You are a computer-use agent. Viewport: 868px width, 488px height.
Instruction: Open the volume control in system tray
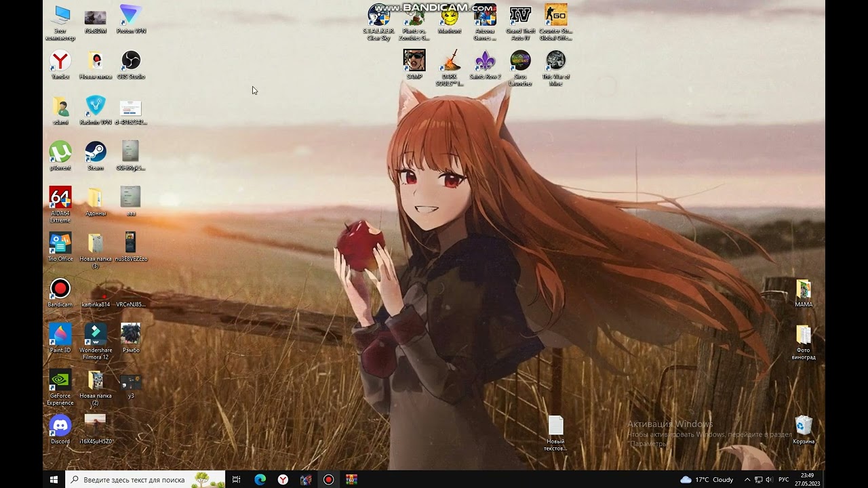coord(769,479)
